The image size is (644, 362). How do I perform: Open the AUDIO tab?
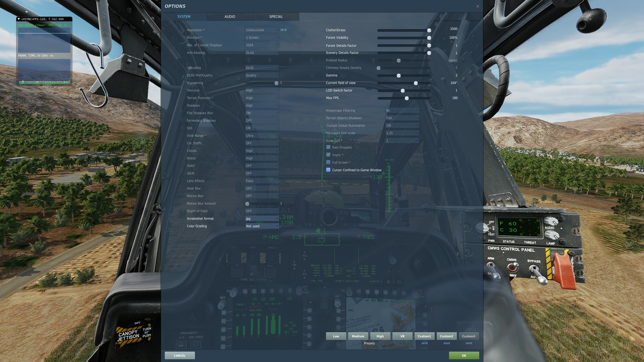click(230, 17)
